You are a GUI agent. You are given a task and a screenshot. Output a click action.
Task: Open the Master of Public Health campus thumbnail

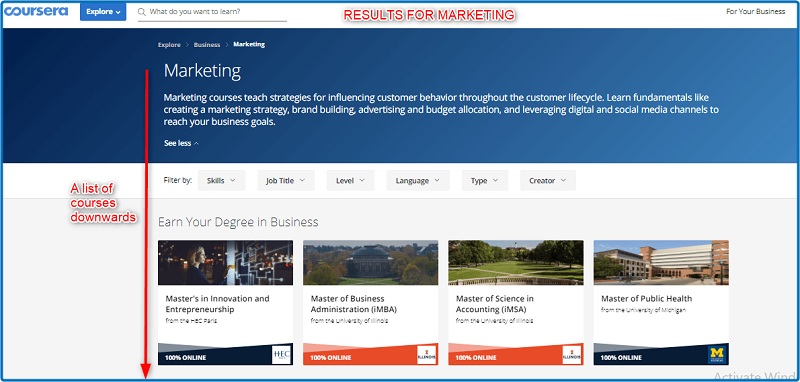click(x=661, y=263)
